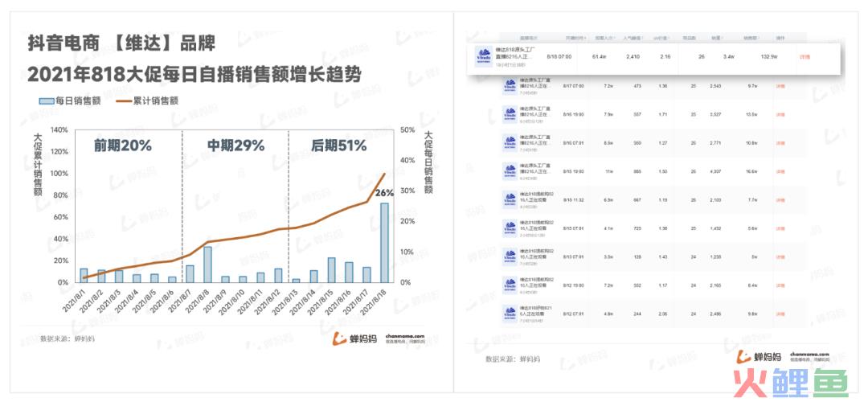Open the Vinda thumbnail in the 8/18 07:00 row
The width and height of the screenshot is (868, 402).
483,57
